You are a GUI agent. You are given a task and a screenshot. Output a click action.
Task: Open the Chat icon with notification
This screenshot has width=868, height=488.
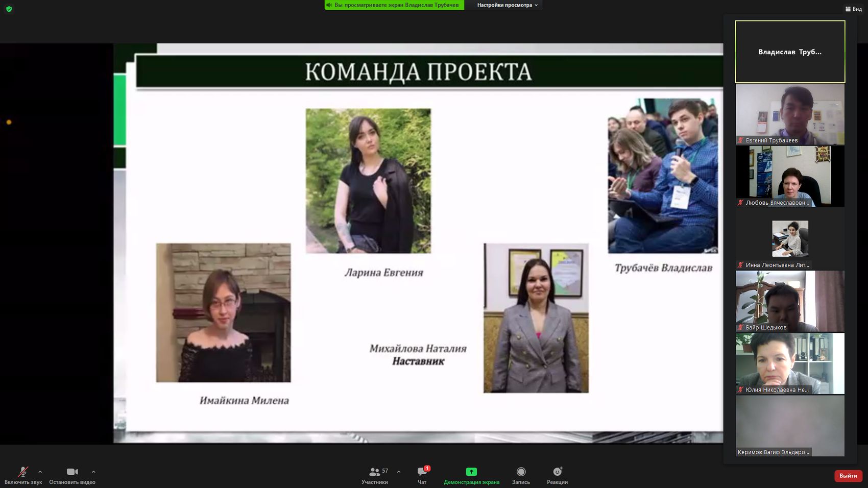422,472
